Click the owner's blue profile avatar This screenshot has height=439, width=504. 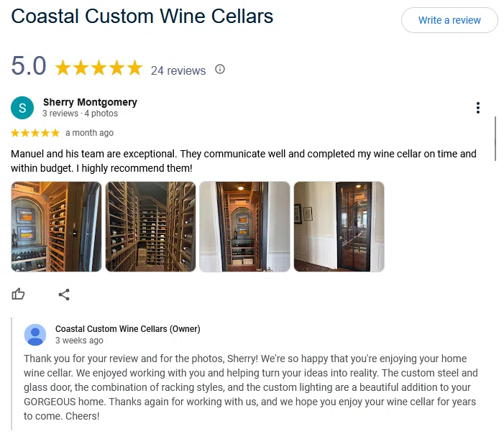[x=35, y=335]
